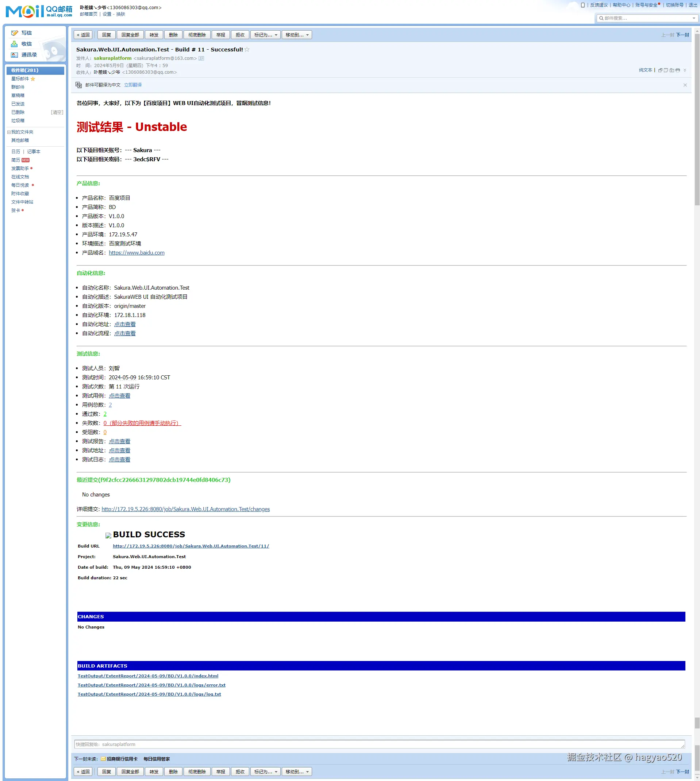Open next unread mail 招商银行信用卡
The height and width of the screenshot is (781, 700).
click(122, 759)
